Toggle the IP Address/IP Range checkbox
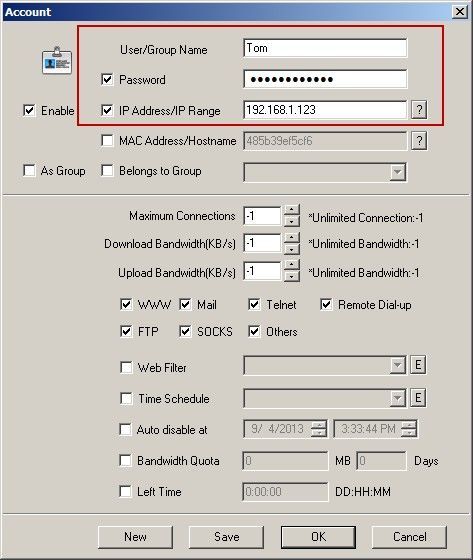 pos(107,110)
